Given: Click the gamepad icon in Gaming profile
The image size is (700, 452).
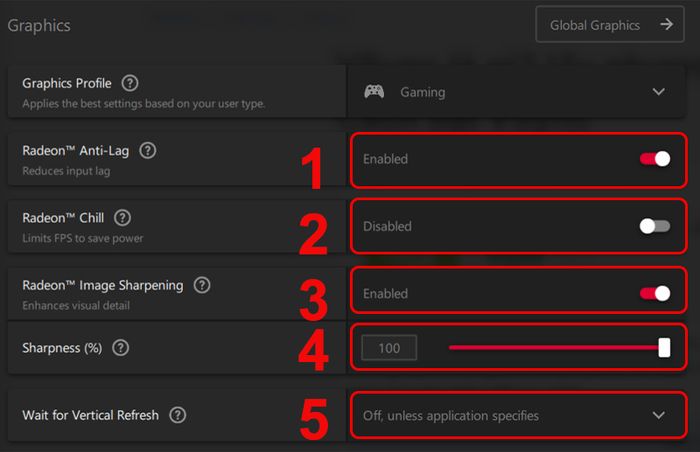Looking at the screenshot, I should [374, 92].
